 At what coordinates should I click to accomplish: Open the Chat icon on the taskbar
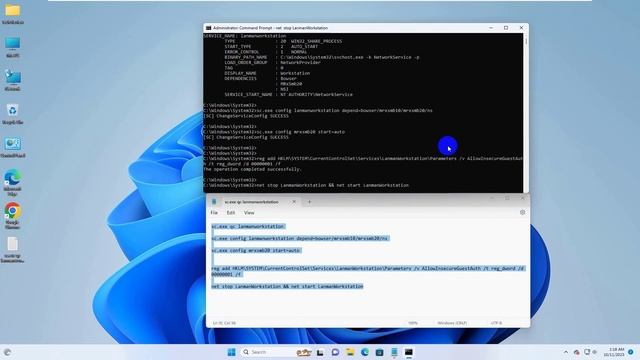click(335, 352)
